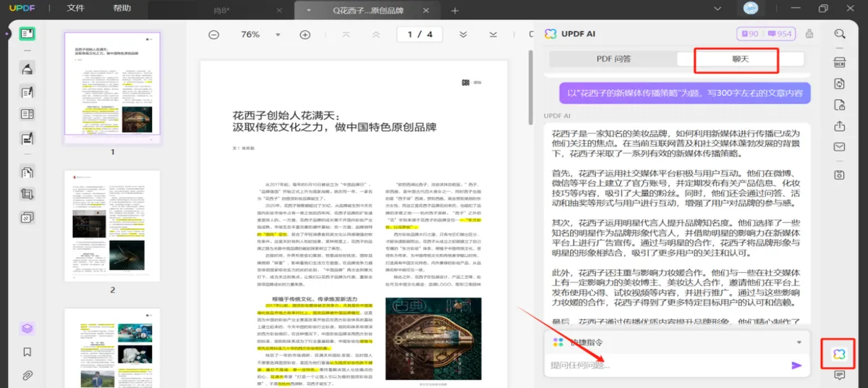
Task: Select the Crop Pages tool
Action: coord(27,194)
